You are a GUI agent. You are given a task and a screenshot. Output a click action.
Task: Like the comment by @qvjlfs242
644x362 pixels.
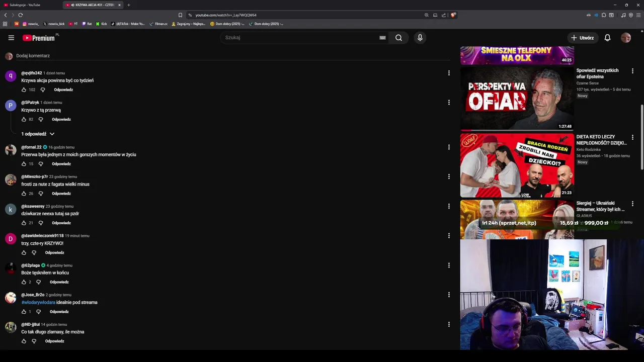pos(24,90)
